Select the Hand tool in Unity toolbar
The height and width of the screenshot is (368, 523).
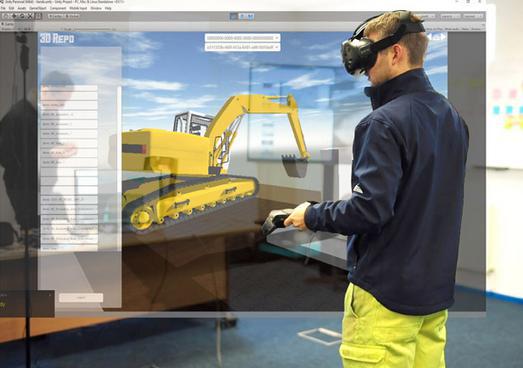(x=6, y=16)
